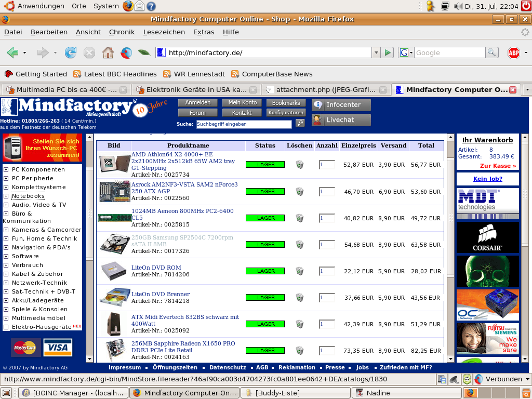This screenshot has height=399, width=532.
Task: Delete the AMD Athlon64 X2 item via trash icon
Action: pyautogui.click(x=300, y=165)
